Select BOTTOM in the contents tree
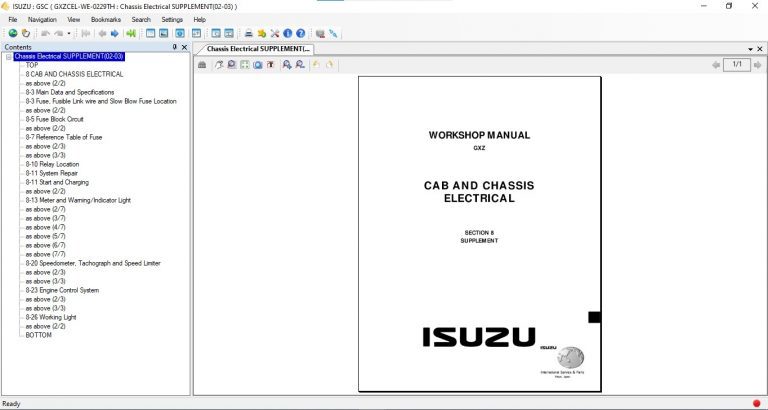Image resolution: width=768 pixels, height=410 pixels. 39,335
